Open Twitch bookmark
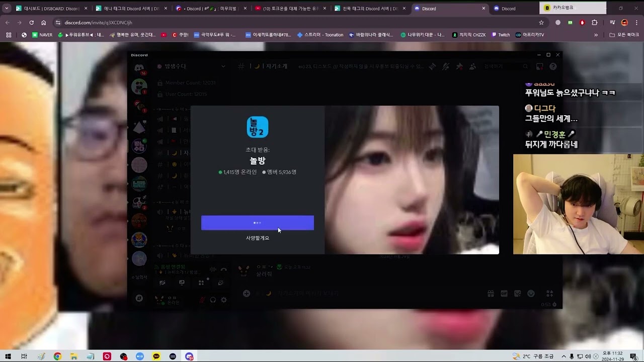The height and width of the screenshot is (362, 644). [x=501, y=35]
